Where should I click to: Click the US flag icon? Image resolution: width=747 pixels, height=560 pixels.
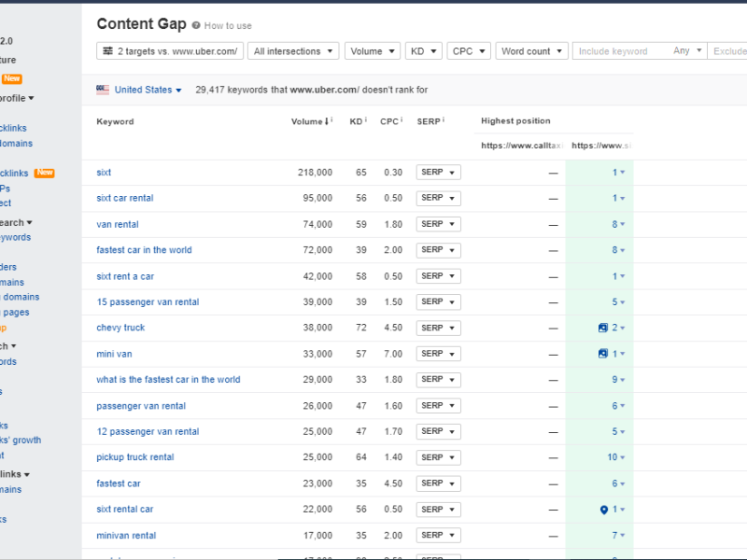coord(103,90)
